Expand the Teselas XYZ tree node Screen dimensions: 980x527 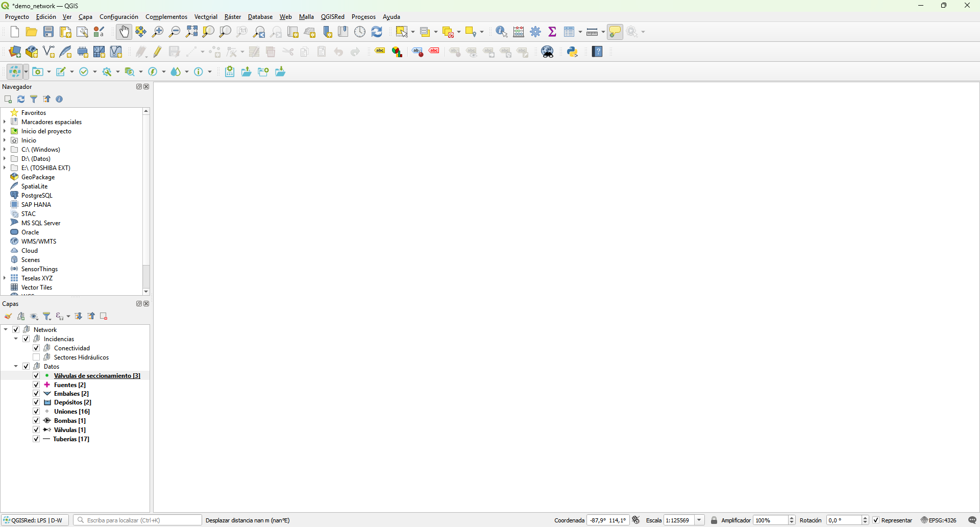click(x=5, y=278)
